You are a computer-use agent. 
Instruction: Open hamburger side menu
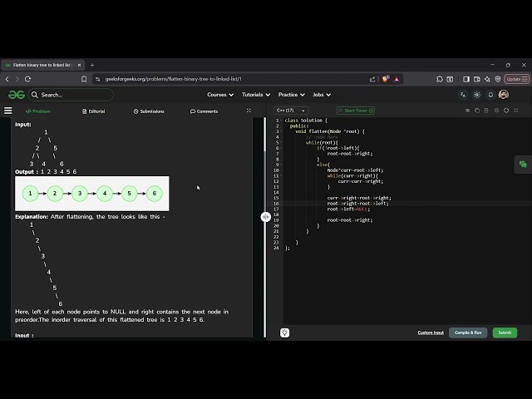(7, 111)
